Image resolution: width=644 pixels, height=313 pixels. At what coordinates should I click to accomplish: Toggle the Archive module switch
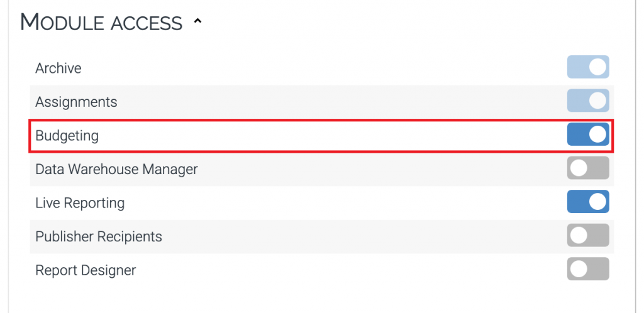click(588, 67)
